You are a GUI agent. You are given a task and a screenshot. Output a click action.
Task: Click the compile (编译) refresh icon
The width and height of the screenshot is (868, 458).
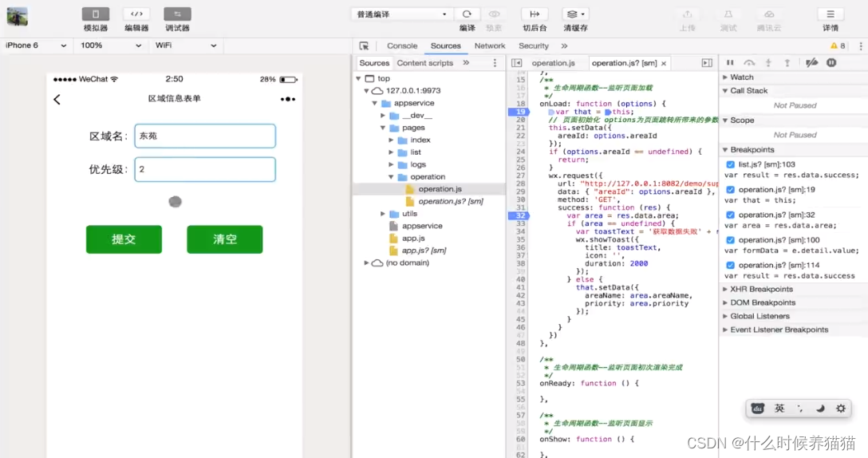(x=467, y=14)
